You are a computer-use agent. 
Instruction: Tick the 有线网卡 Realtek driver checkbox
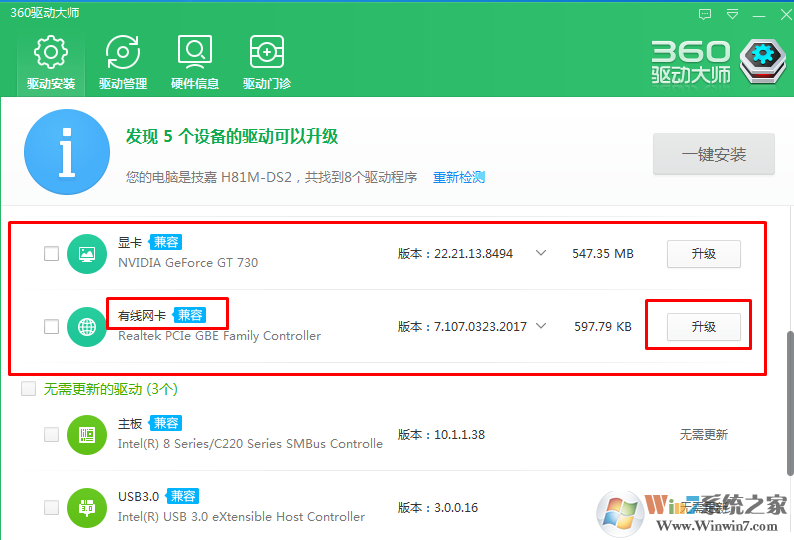pyautogui.click(x=51, y=326)
